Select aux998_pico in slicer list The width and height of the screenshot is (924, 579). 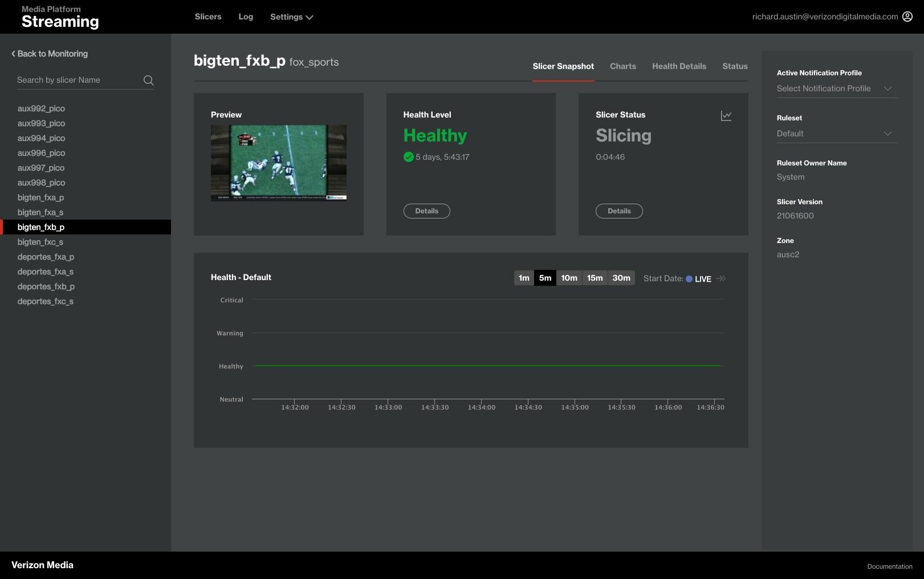pos(41,183)
